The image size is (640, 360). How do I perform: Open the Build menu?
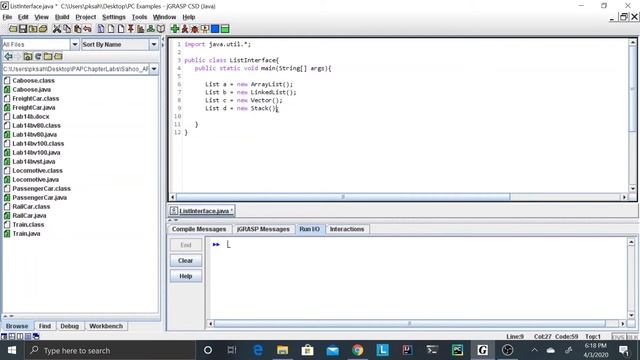[x=62, y=17]
